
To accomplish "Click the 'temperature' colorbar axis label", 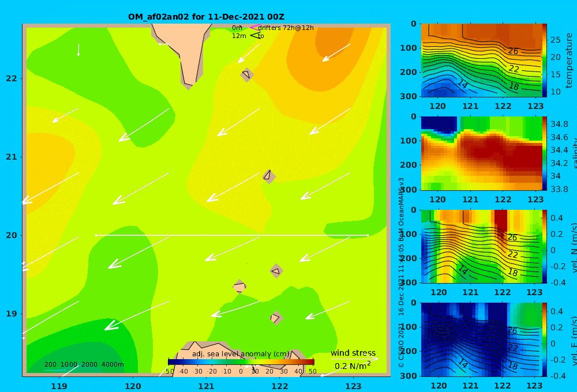I will point(569,61).
